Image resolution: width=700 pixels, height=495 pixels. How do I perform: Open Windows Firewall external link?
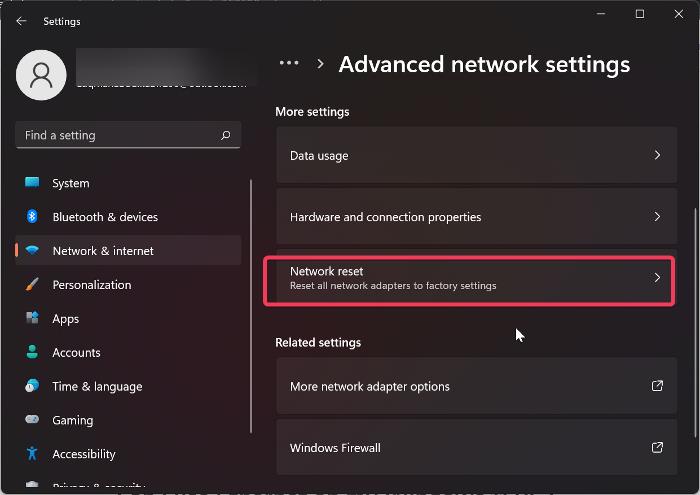(x=657, y=447)
